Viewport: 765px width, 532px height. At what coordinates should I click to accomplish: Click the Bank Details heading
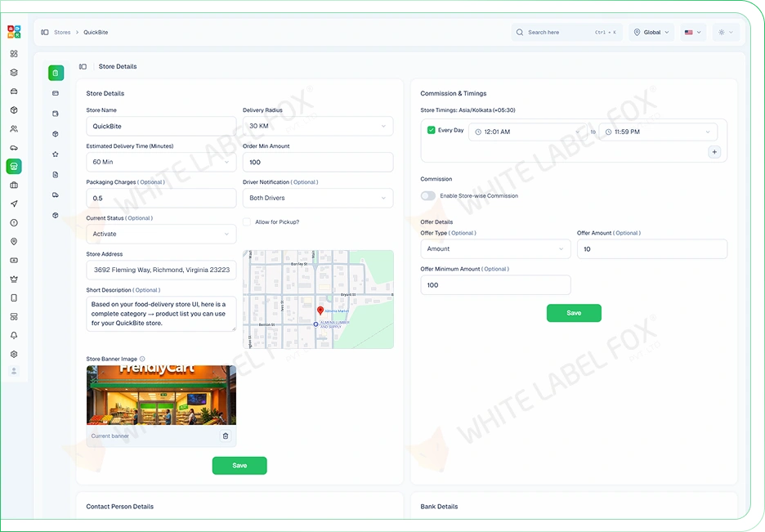coord(439,507)
